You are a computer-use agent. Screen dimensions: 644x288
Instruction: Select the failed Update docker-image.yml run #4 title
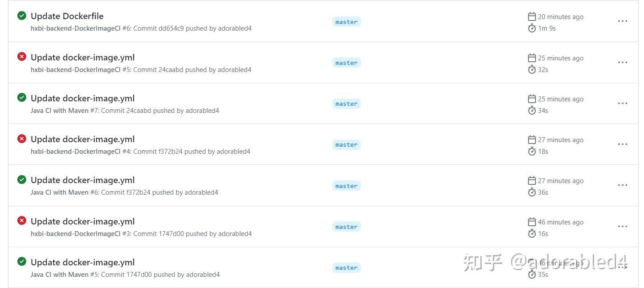tap(82, 139)
